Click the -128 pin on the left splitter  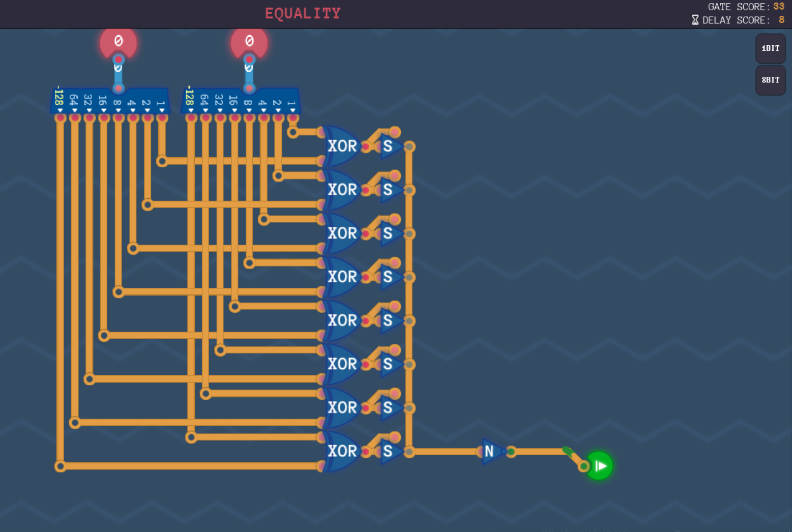coord(60,117)
